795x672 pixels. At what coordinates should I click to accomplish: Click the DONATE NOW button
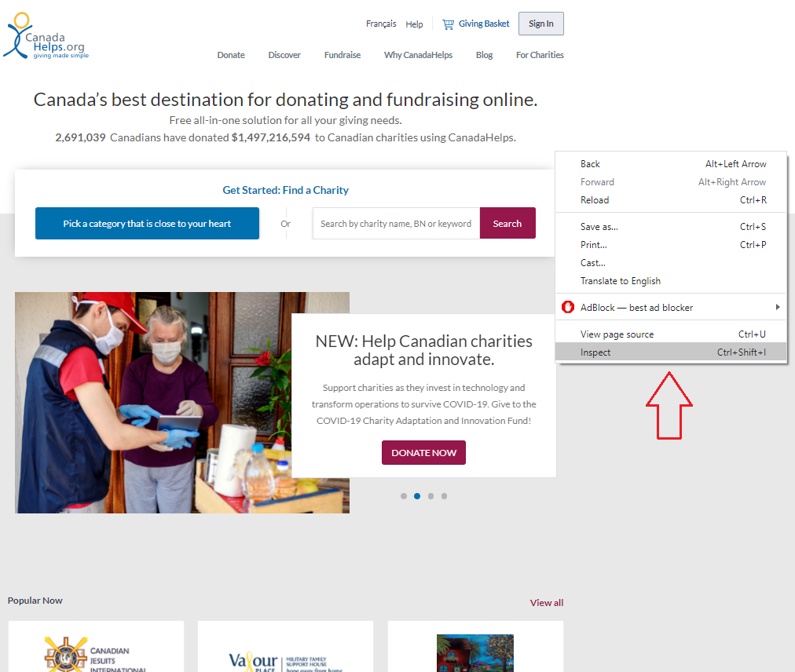pos(424,452)
